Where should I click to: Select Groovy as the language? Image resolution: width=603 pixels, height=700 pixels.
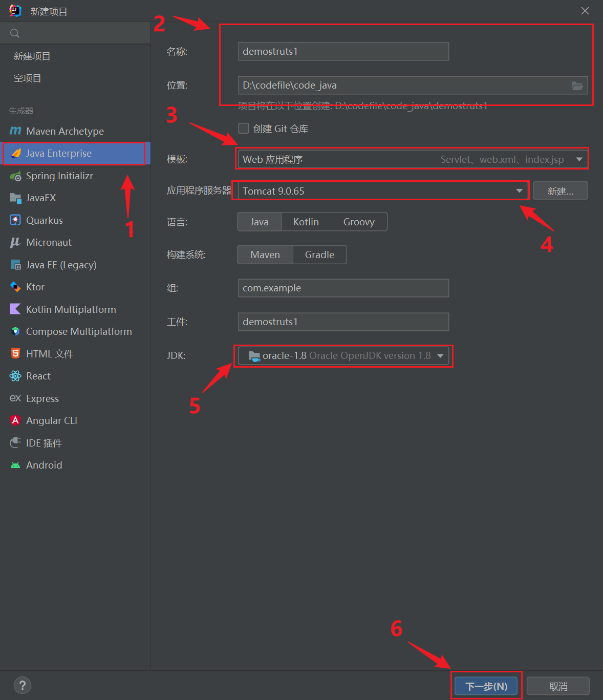[359, 222]
